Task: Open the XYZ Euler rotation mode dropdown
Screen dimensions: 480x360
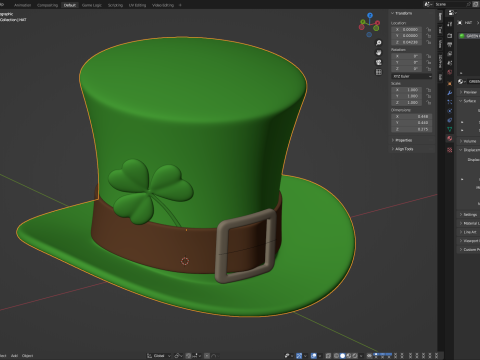Action: click(412, 76)
